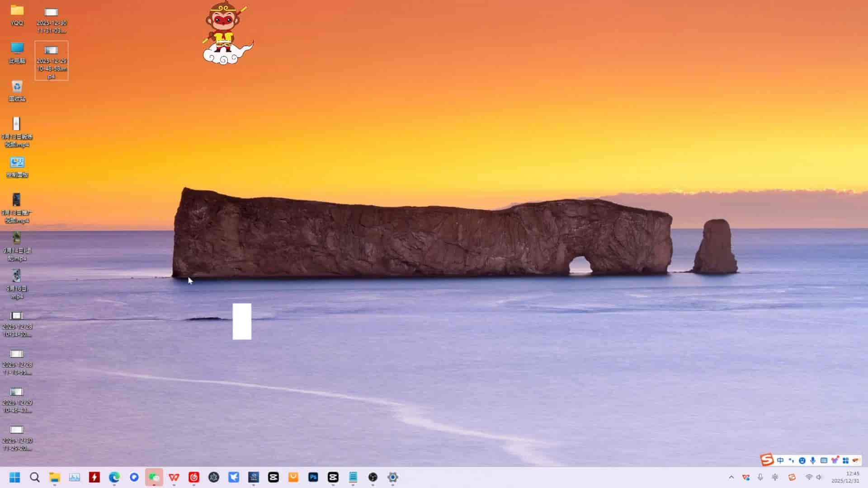
Task: Select the 9月16日 mp4 video file
Action: click(17, 285)
